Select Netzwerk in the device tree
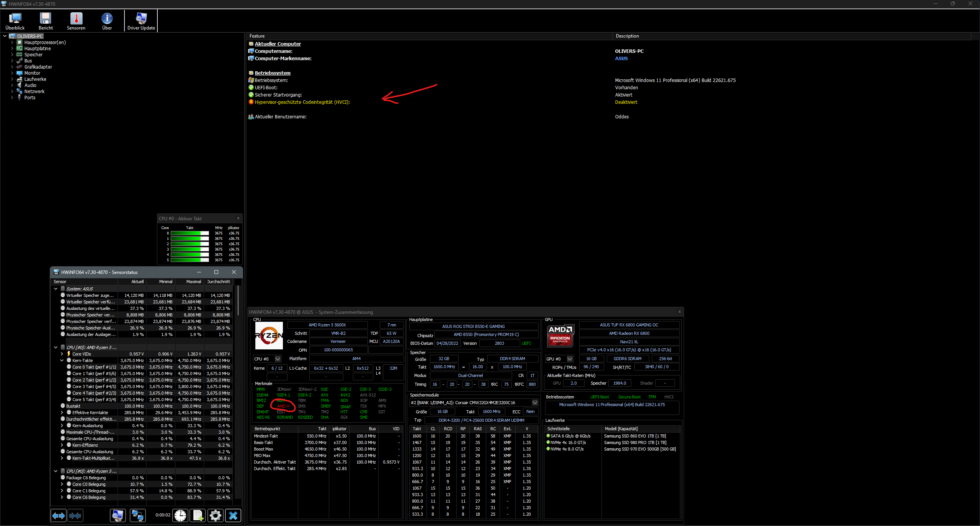980x526 pixels. point(34,92)
